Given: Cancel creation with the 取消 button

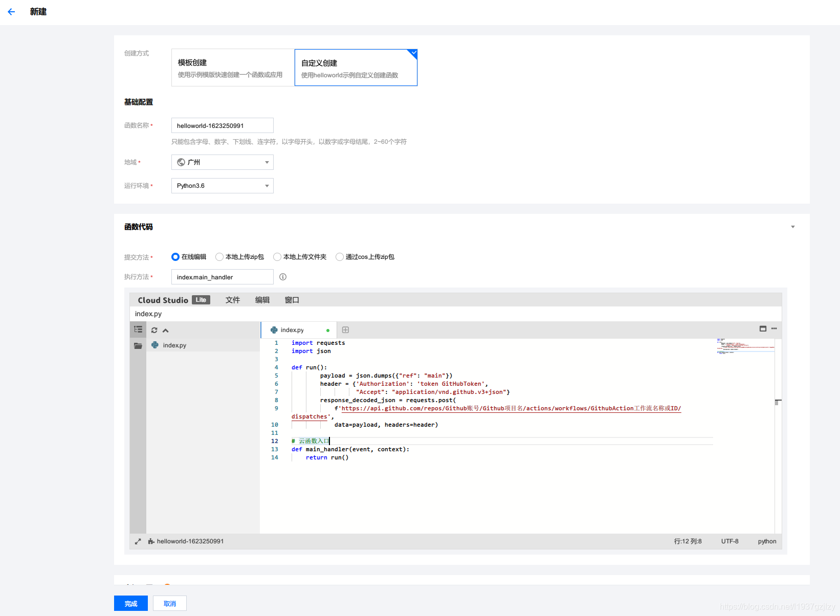Looking at the screenshot, I should 169,603.
